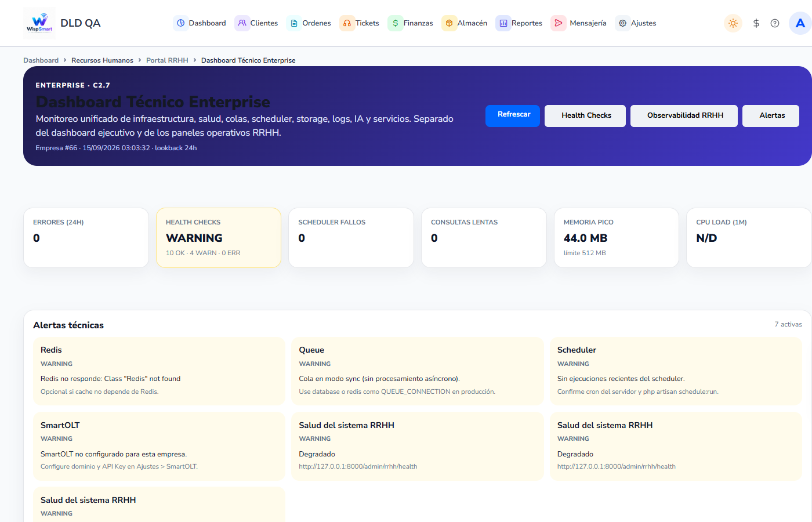This screenshot has width=812, height=522.
Task: Select the Errores (24h) card
Action: pyautogui.click(x=86, y=238)
